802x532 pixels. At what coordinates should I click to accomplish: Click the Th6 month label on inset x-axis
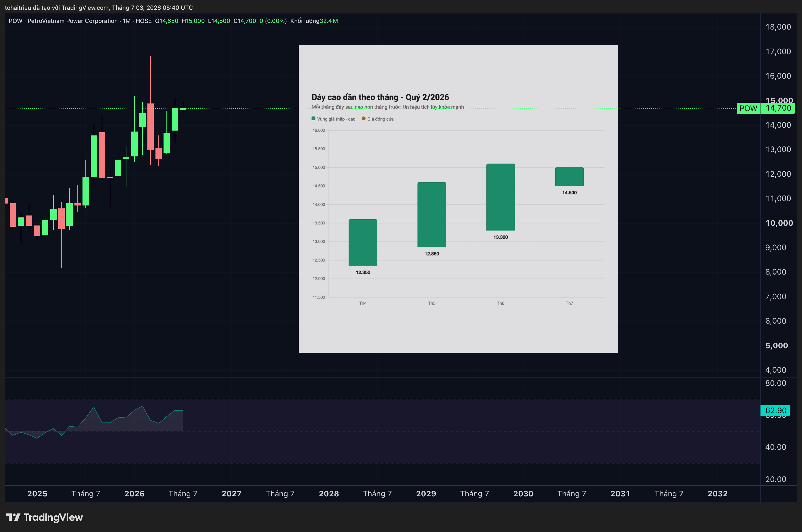(x=500, y=303)
